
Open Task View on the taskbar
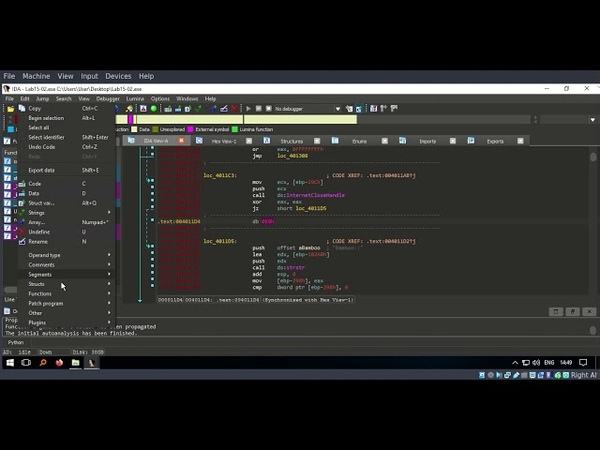(x=26, y=362)
